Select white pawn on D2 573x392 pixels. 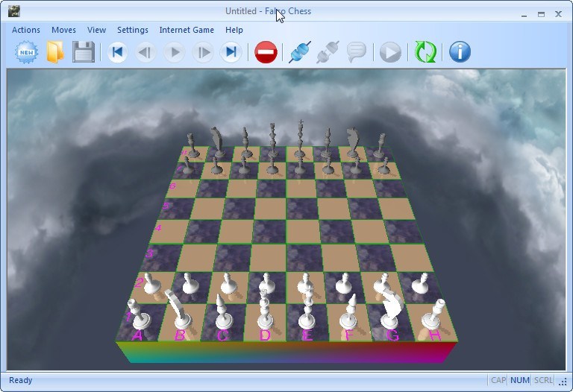coord(267,285)
